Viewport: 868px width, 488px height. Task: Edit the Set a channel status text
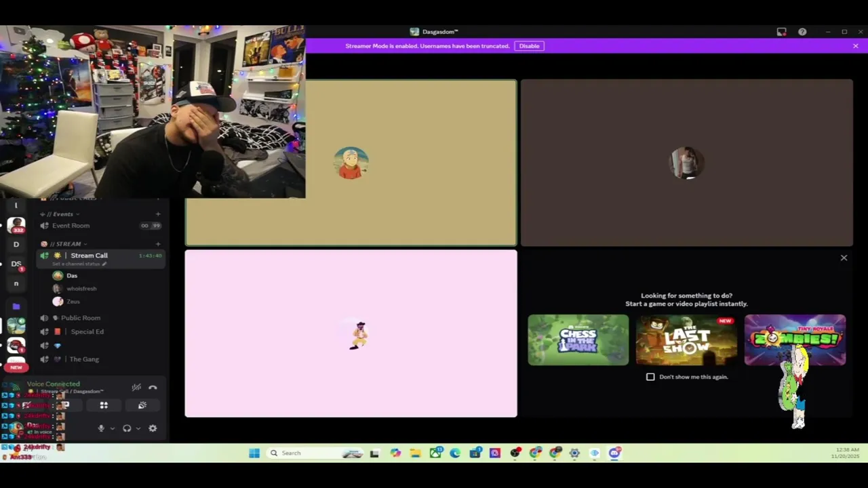79,264
